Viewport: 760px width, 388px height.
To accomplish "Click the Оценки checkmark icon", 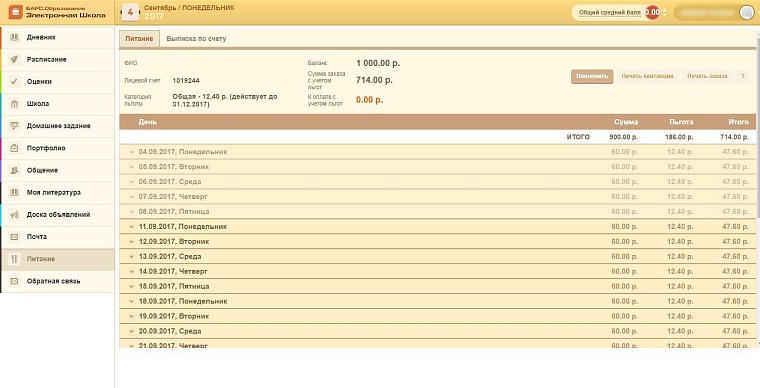I will coord(15,81).
